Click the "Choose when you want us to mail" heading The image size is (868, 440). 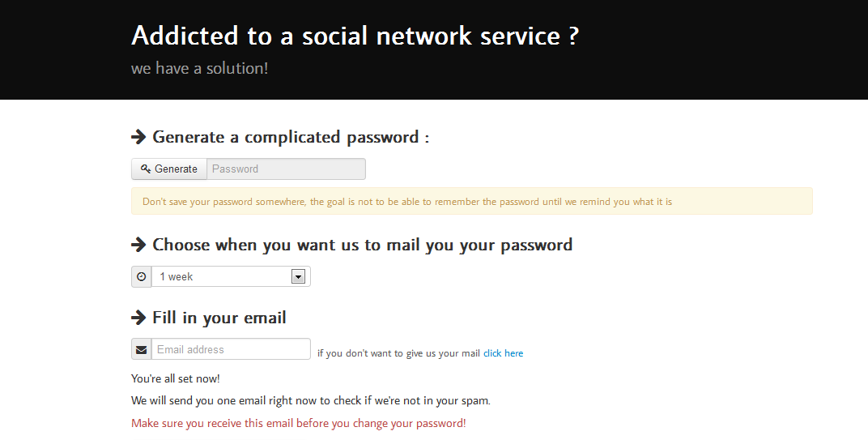click(x=362, y=245)
